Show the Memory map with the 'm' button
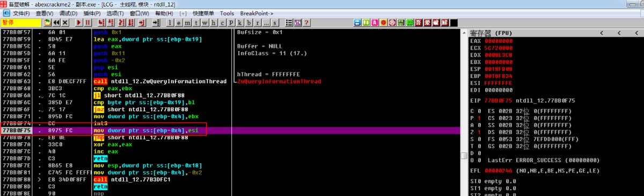The height and width of the screenshot is (196, 644). point(187,23)
